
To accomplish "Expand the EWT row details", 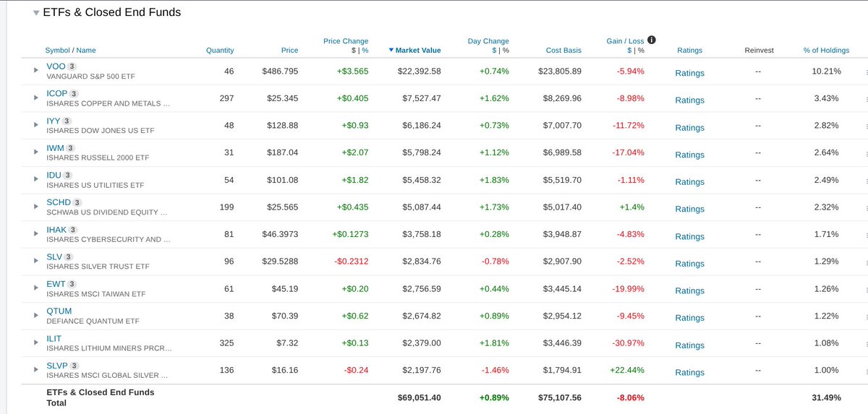I will click(x=35, y=288).
